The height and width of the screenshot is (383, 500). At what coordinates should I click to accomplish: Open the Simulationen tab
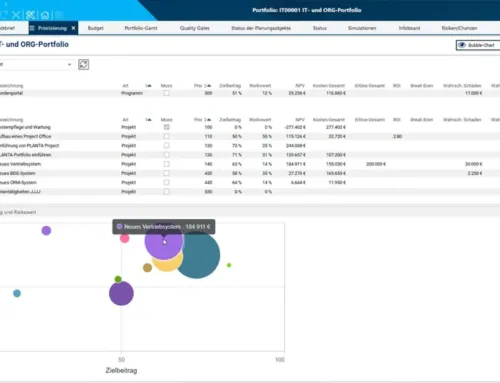click(362, 28)
